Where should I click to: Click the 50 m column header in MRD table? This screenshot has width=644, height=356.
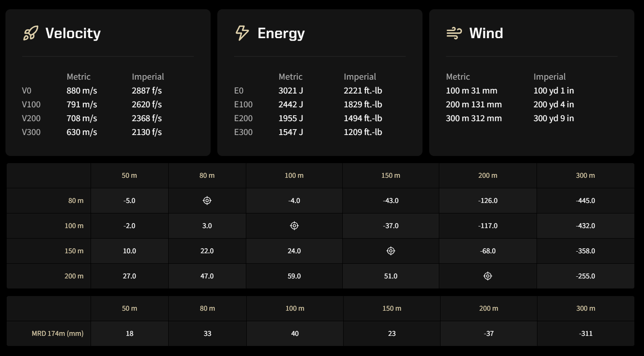(130, 309)
